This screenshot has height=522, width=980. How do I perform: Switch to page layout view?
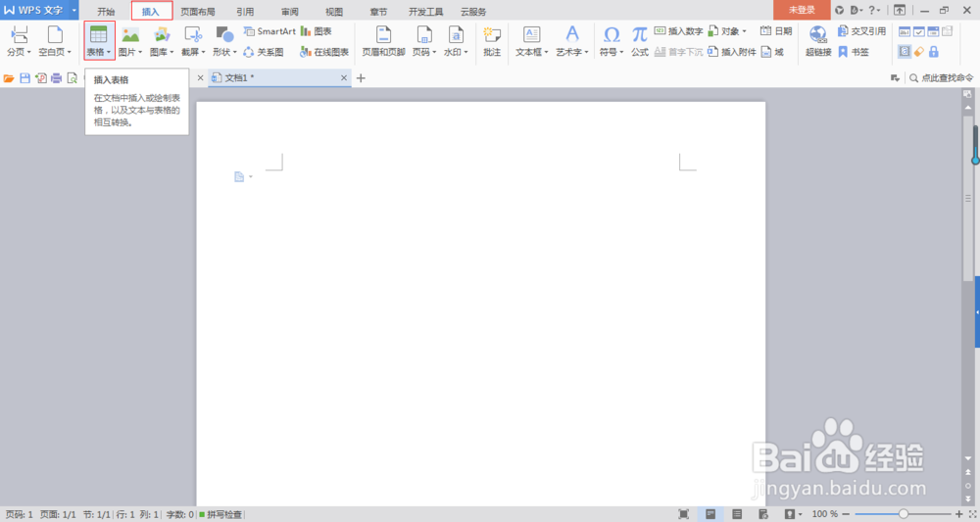(710, 514)
